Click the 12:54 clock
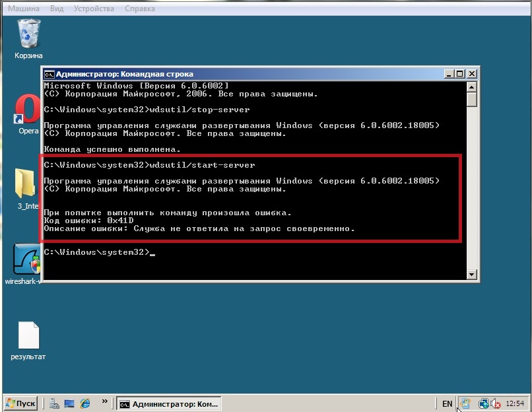The image size is (532, 412). (x=515, y=403)
